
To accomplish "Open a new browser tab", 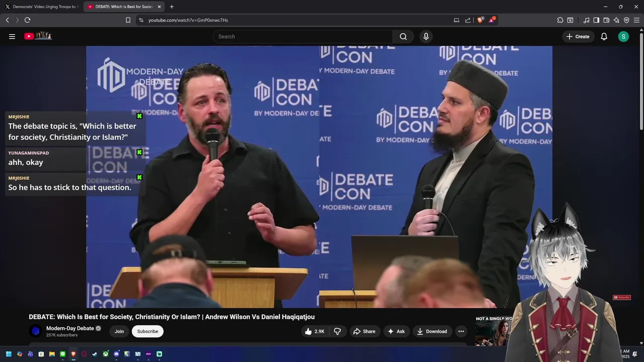I will pyautogui.click(x=172, y=7).
